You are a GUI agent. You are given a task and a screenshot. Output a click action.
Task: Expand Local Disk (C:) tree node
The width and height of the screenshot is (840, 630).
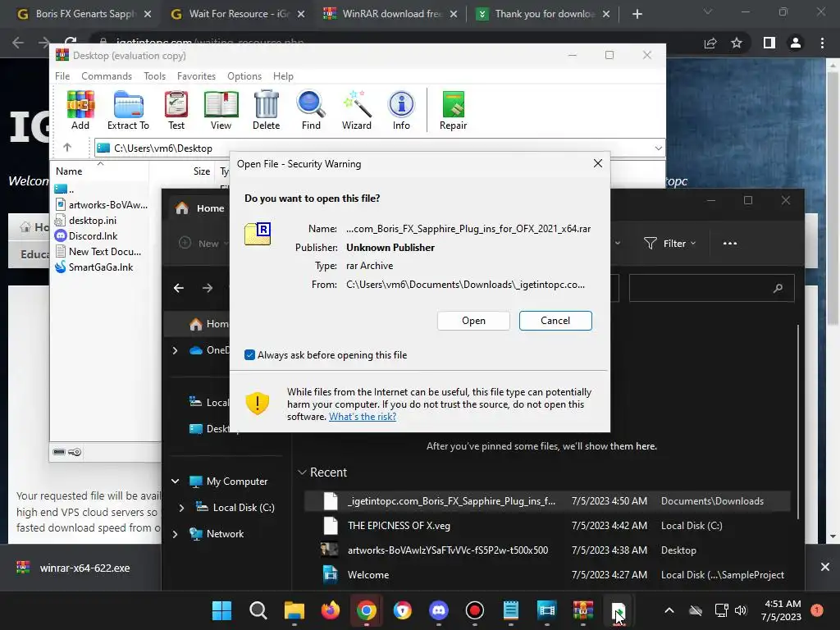(181, 507)
